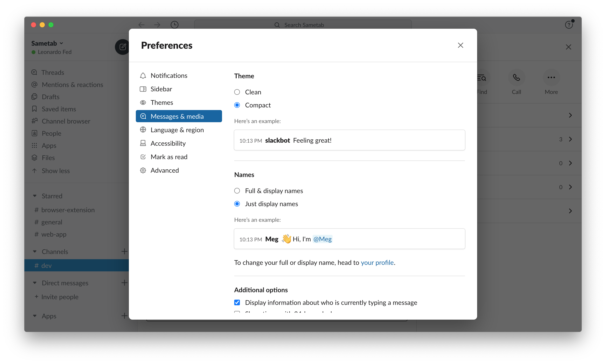
Task: Uncheck the currently typing information checkbox
Action: pyautogui.click(x=237, y=302)
